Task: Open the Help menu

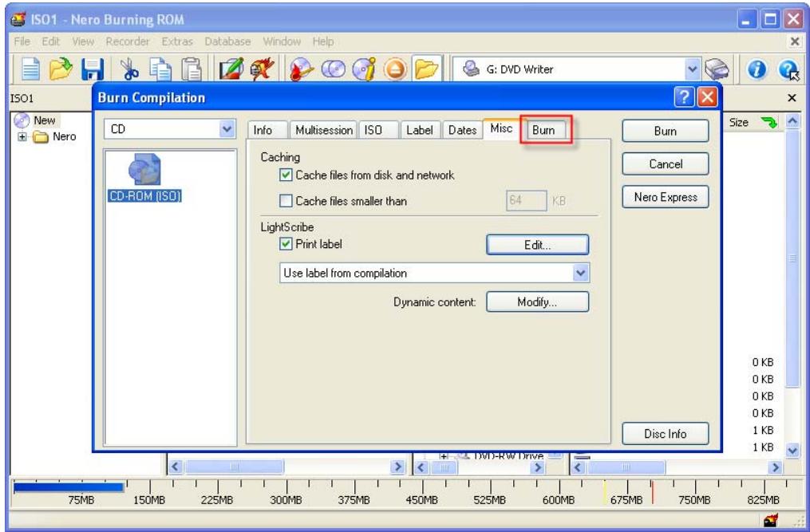Action: pos(323,41)
